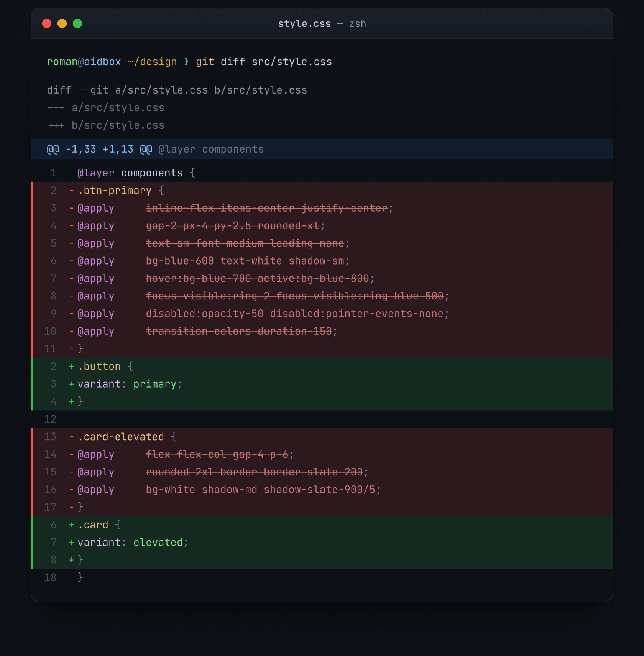This screenshot has height=656, width=644.
Task: Click the '@layer components {' line
Action: click(x=322, y=173)
